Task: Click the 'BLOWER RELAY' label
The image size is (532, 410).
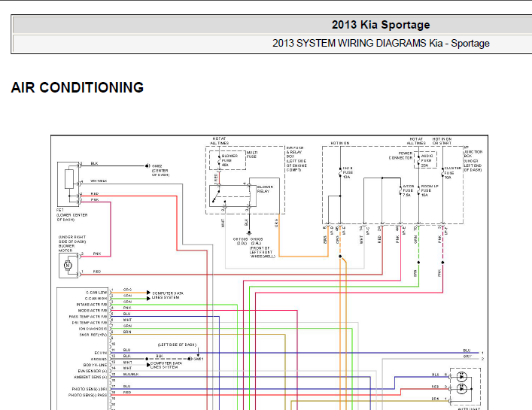Action: click(x=265, y=189)
